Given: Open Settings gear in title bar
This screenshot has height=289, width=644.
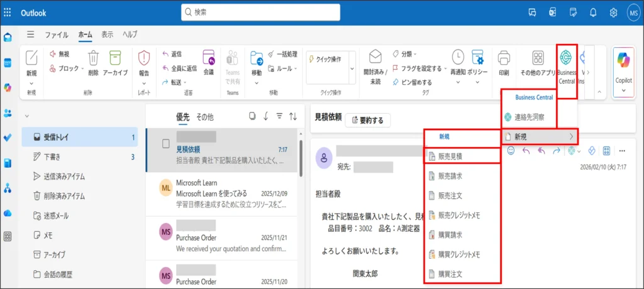Looking at the screenshot, I should pyautogui.click(x=613, y=12).
